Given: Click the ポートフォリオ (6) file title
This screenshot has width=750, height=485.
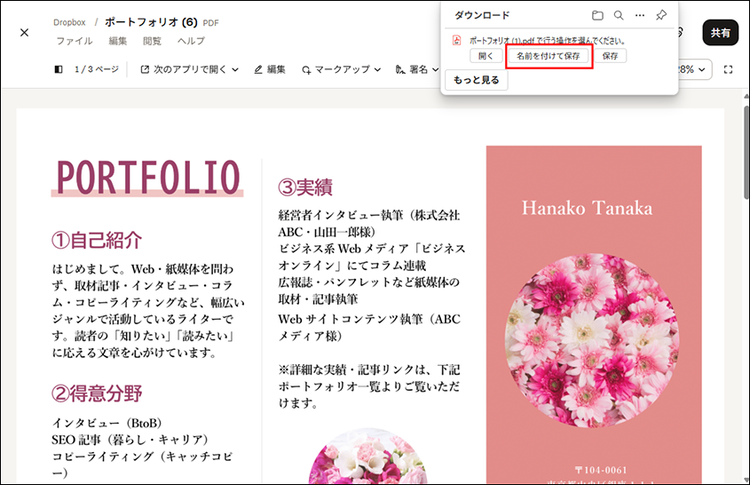Looking at the screenshot, I should pos(151,22).
